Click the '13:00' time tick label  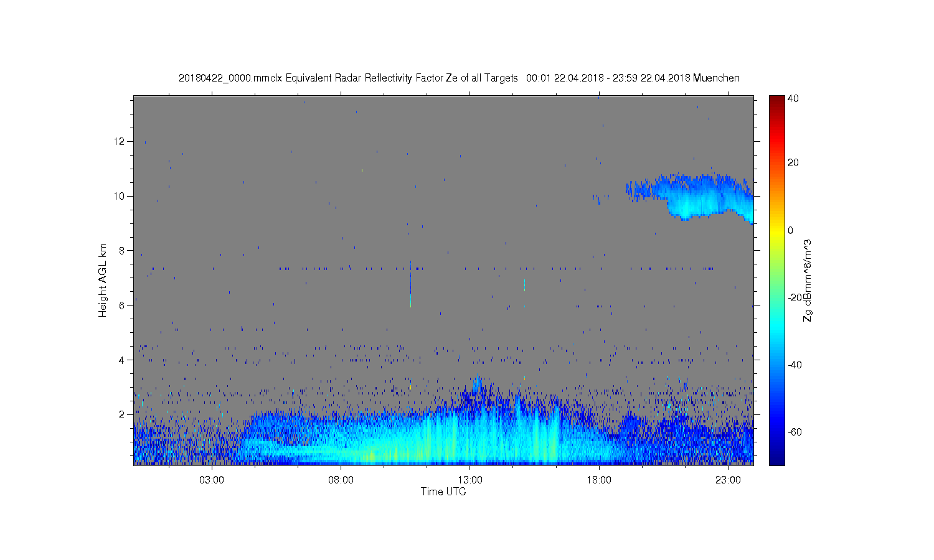470,480
